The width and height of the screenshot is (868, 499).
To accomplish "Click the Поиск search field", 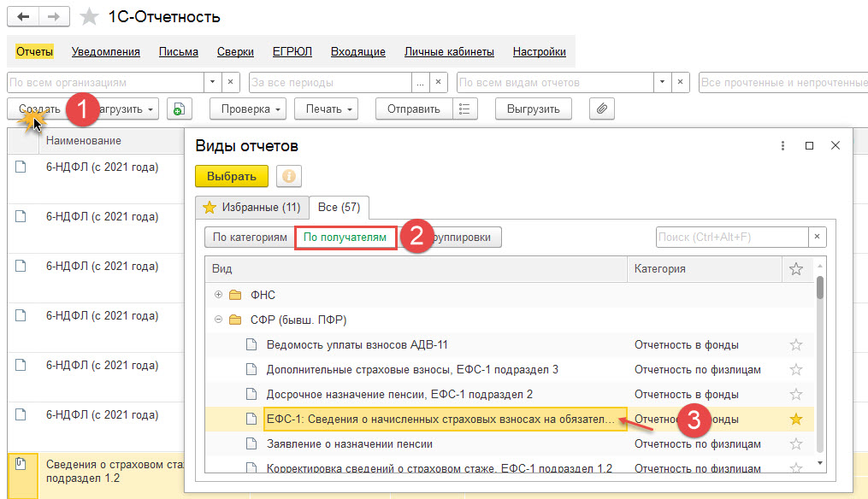I will tap(732, 238).
